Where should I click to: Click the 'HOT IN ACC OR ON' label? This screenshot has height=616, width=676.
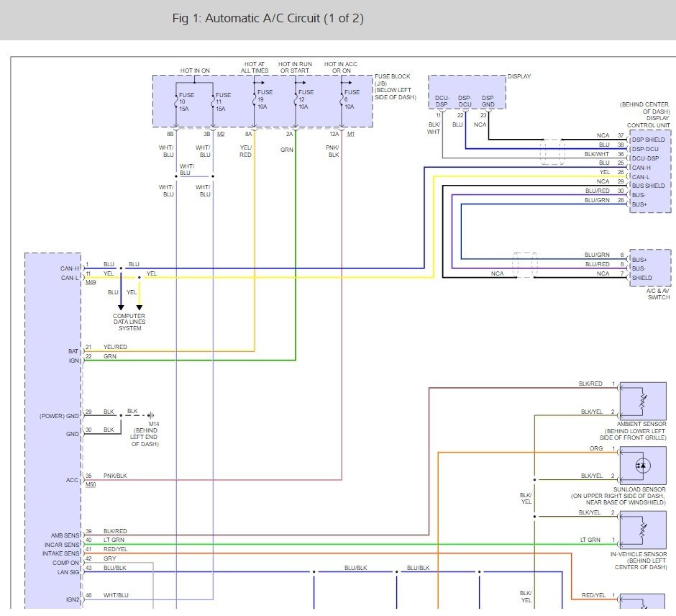tap(341, 68)
